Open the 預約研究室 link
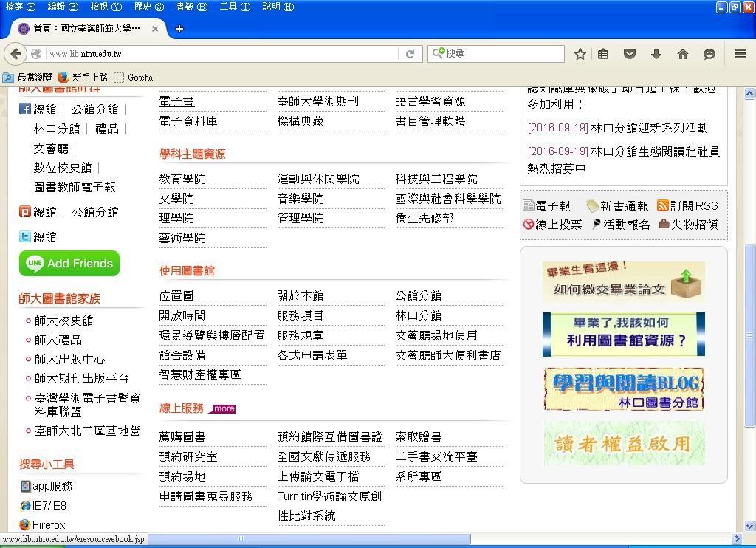Image resolution: width=756 pixels, height=548 pixels. point(188,456)
